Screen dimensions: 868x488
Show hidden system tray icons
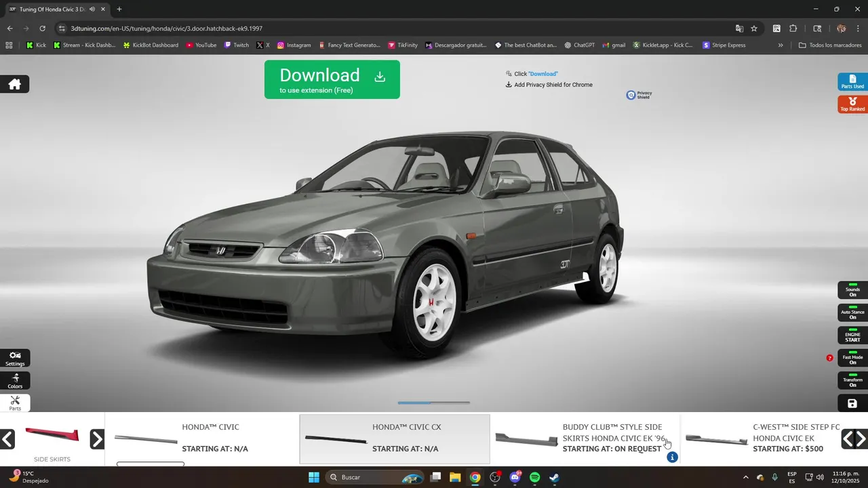point(745,477)
